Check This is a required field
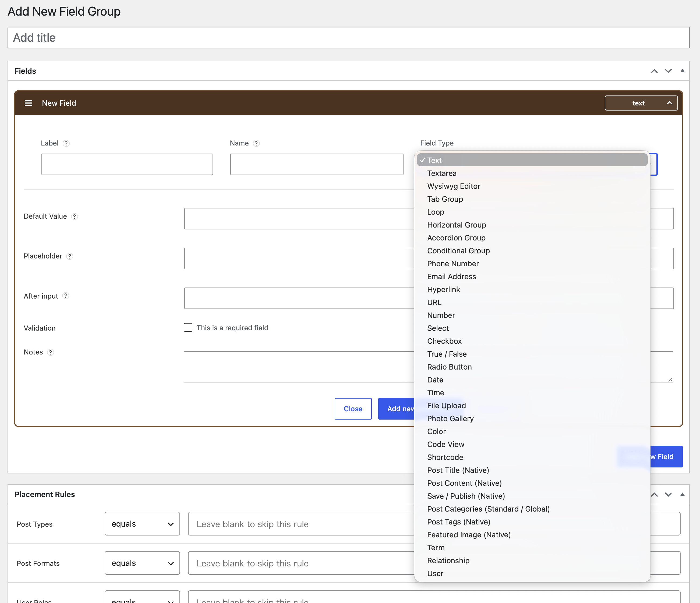This screenshot has width=700, height=603. click(x=188, y=327)
